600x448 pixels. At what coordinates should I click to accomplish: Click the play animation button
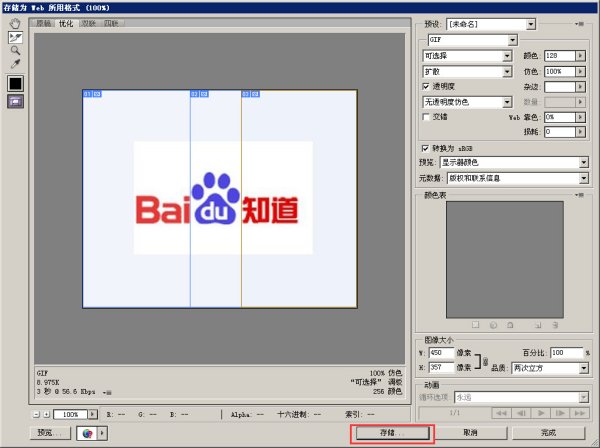[541, 413]
